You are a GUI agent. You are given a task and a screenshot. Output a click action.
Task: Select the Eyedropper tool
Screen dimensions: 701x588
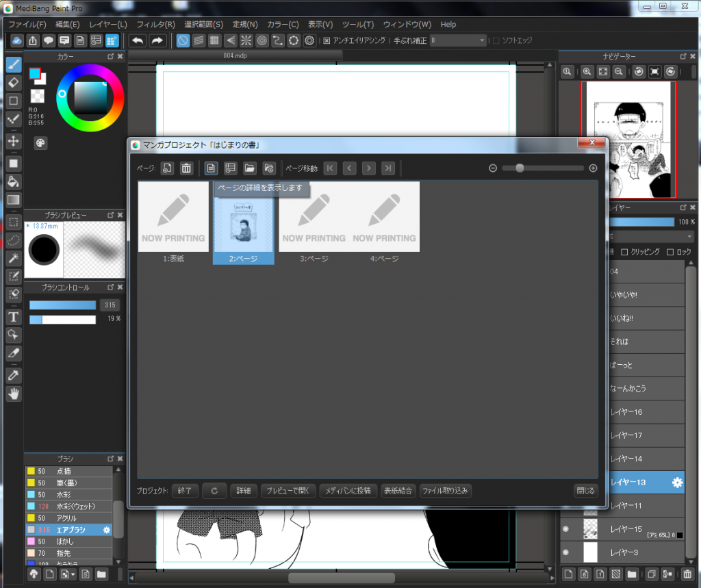coord(14,375)
